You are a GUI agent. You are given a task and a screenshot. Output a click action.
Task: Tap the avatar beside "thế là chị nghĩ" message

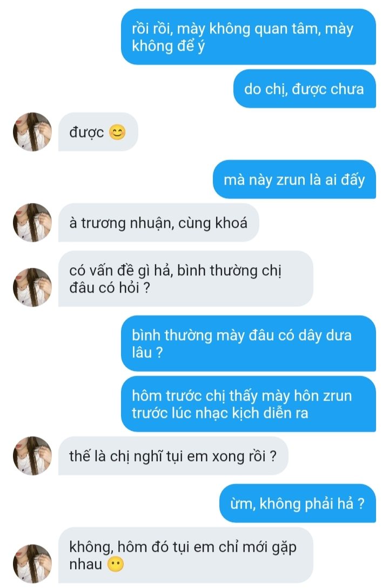[32, 456]
